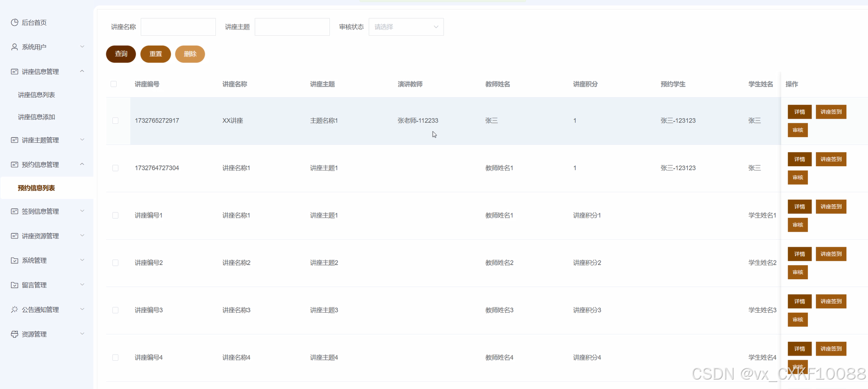
Task: Click 讲座签到 for row 讲座编号3
Action: pyautogui.click(x=831, y=301)
